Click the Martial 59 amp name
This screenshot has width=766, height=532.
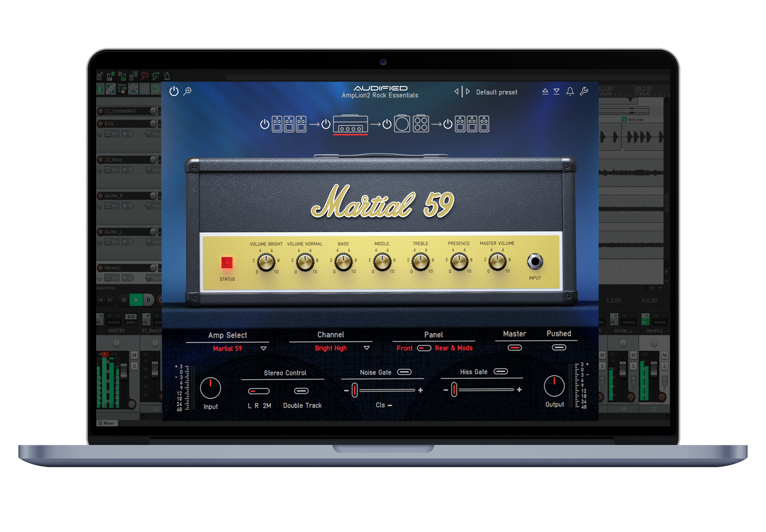(x=227, y=348)
